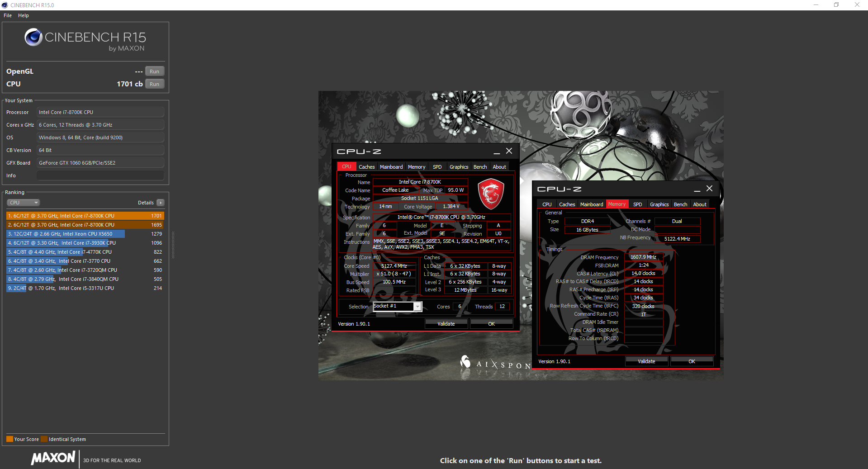Click the CAS# Latency value 14.0 clocks
Viewport: 868px width, 469px height.
pyautogui.click(x=643, y=273)
